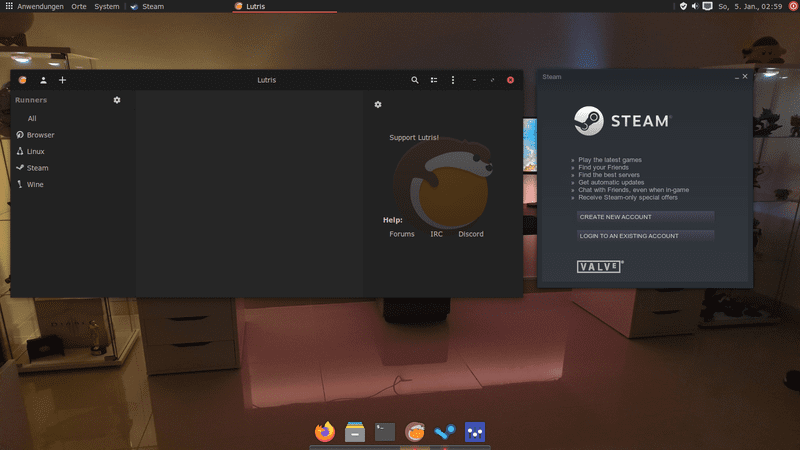Open the Discord help link

470,234
